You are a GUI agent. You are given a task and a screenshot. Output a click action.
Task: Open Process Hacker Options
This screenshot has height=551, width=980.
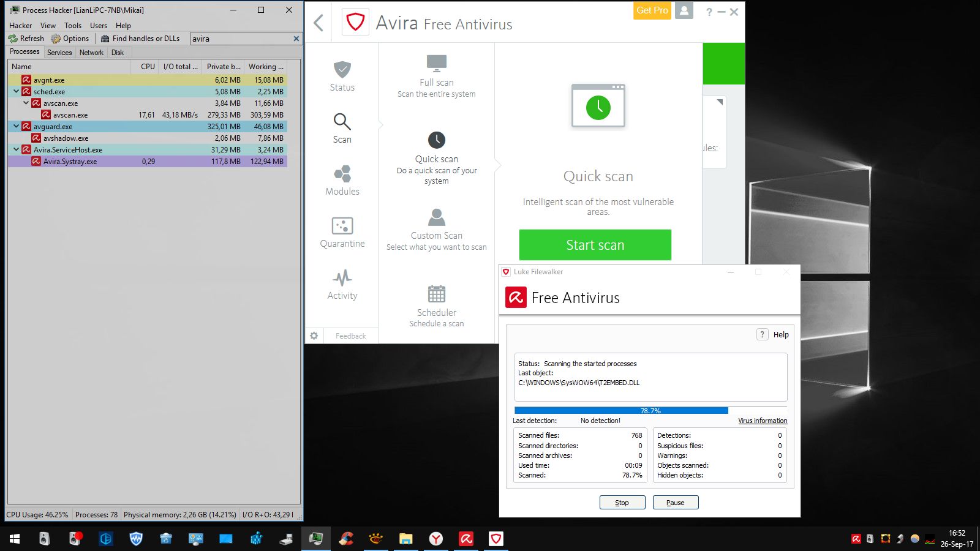[x=70, y=39]
